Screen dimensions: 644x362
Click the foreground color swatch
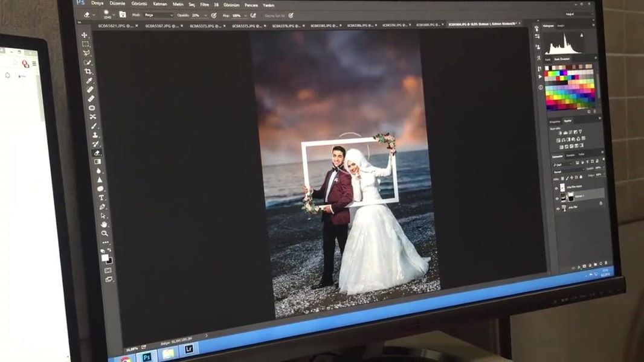[x=105, y=258]
